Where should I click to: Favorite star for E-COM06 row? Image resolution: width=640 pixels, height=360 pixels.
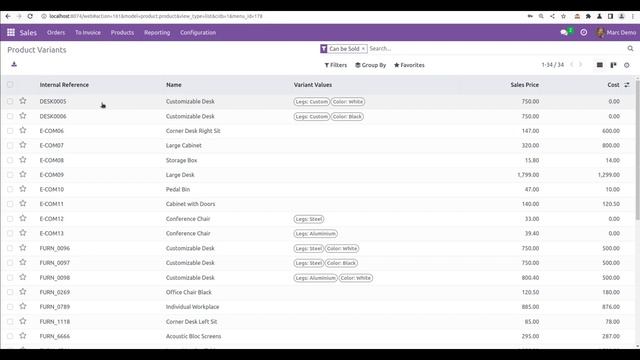tap(23, 130)
